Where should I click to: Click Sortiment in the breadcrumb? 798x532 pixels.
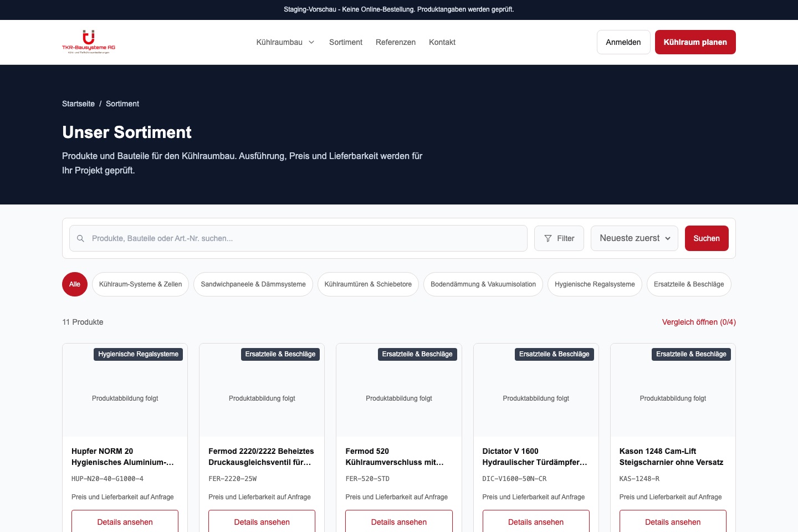(122, 104)
